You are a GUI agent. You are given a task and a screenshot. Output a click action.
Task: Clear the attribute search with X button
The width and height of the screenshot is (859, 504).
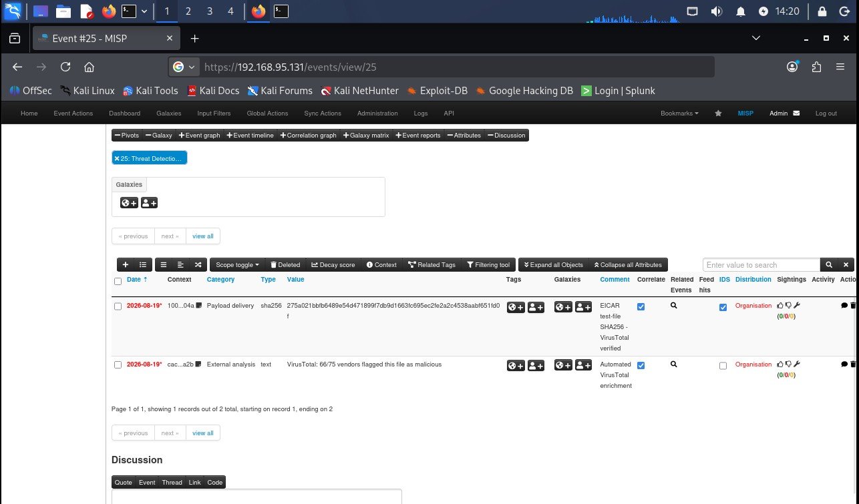pos(846,265)
